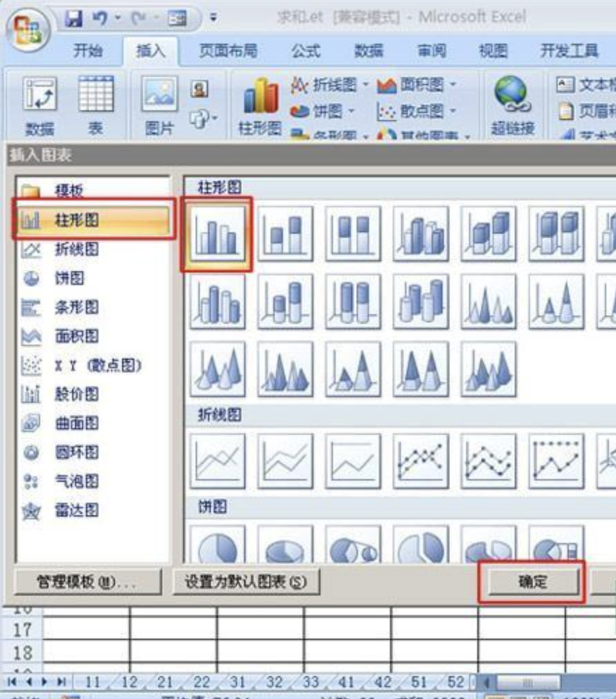Click the 文本框 text box icon
The width and height of the screenshot is (616, 699).
pos(565,85)
